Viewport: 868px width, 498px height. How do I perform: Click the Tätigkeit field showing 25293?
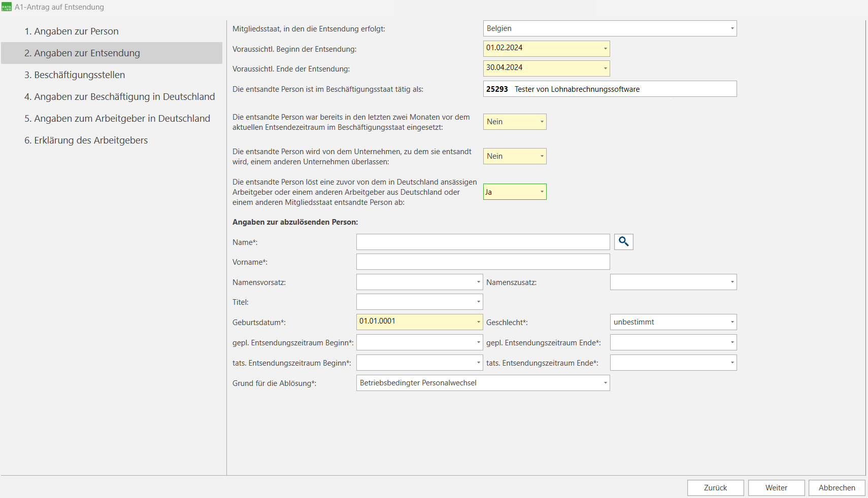[x=609, y=89]
